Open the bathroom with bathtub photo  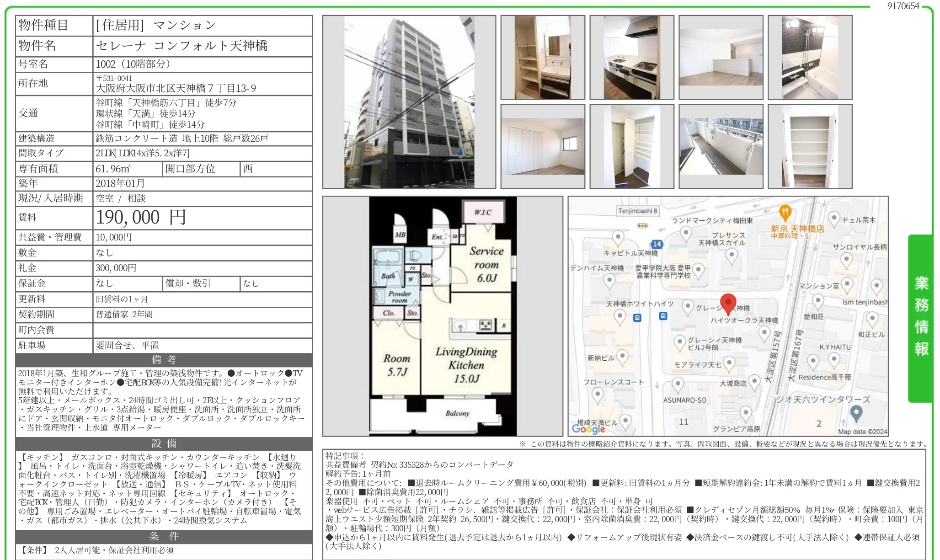(x=810, y=58)
